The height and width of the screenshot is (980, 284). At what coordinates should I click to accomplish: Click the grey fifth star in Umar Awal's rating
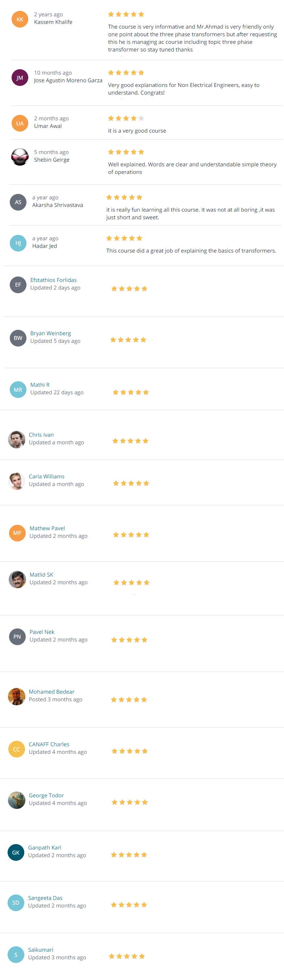tap(141, 118)
